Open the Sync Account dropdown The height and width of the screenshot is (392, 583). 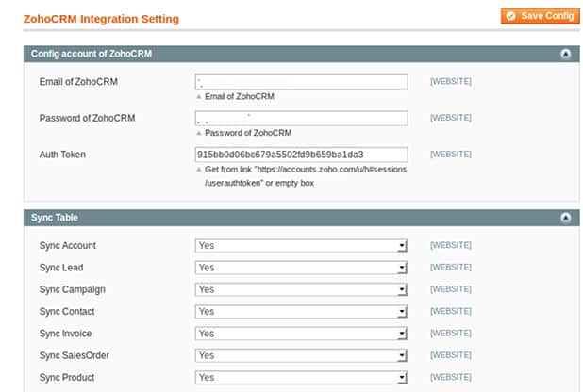click(301, 246)
